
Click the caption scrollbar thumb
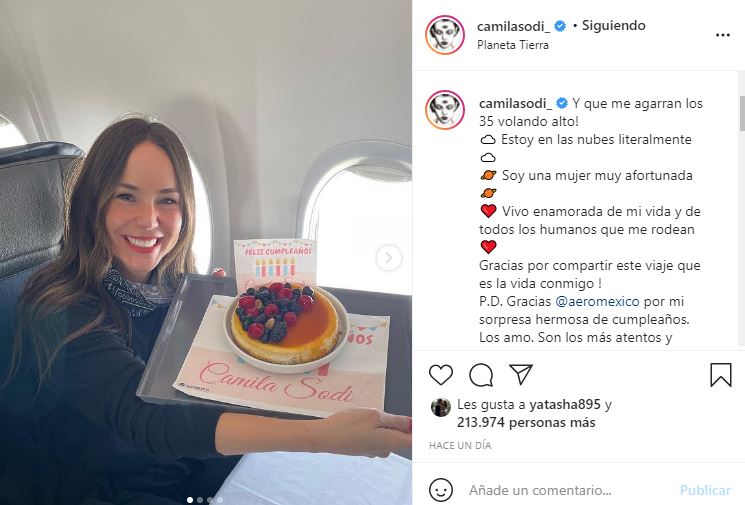click(742, 113)
